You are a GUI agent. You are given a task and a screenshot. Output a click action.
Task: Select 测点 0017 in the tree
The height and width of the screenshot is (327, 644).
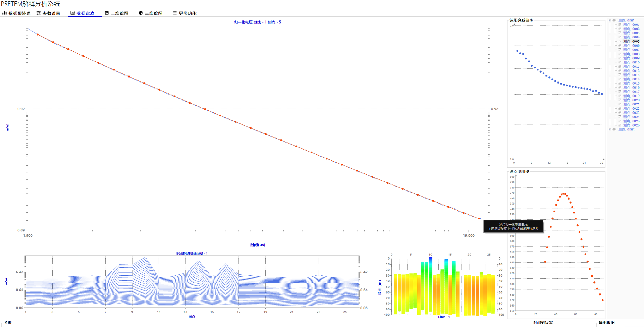[x=631, y=92]
